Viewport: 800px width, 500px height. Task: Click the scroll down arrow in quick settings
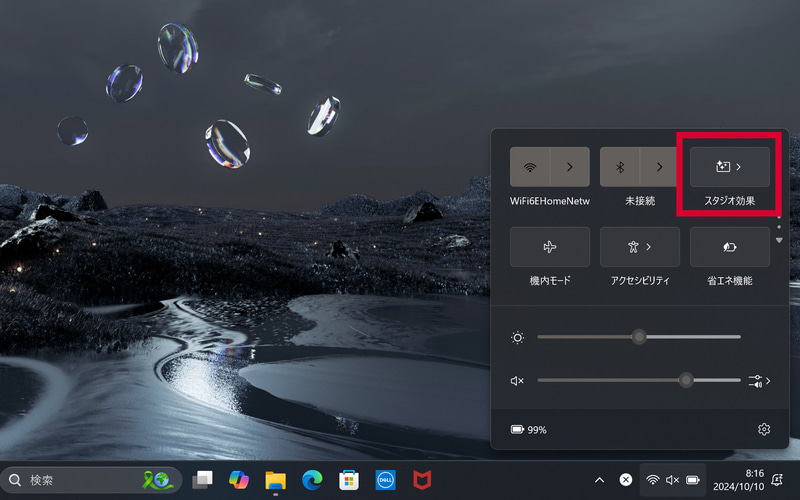pos(779,240)
